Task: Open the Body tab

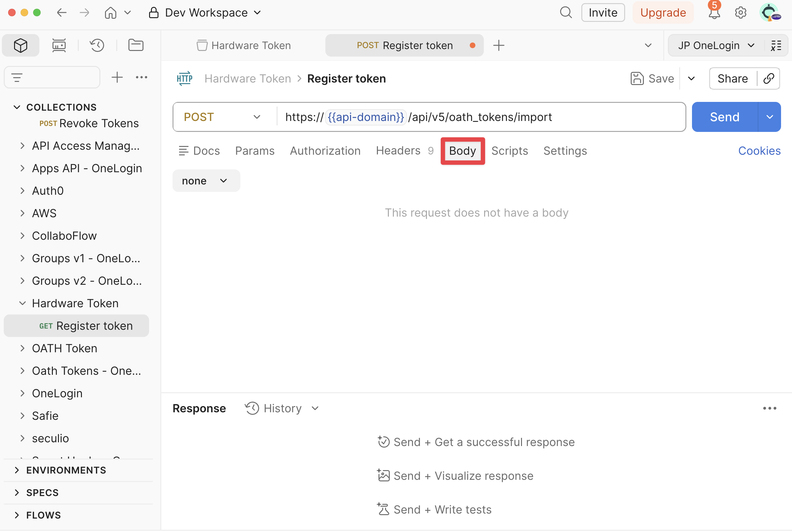Action: (463, 151)
